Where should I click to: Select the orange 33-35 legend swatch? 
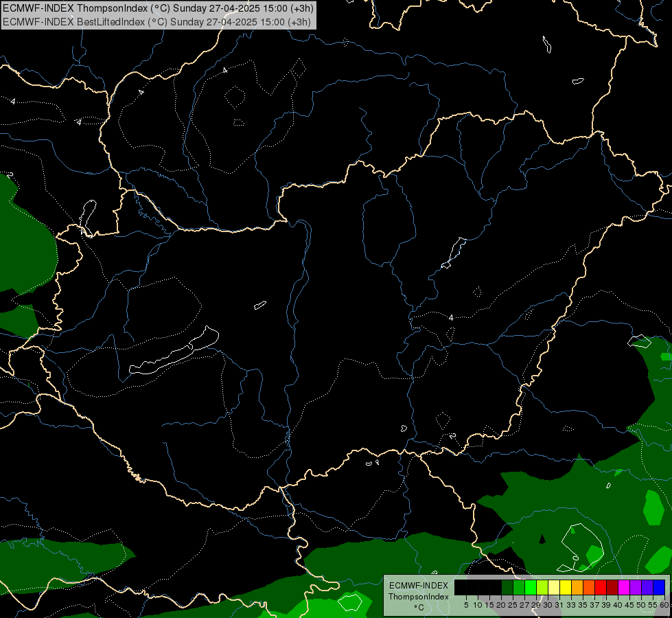coord(577,587)
